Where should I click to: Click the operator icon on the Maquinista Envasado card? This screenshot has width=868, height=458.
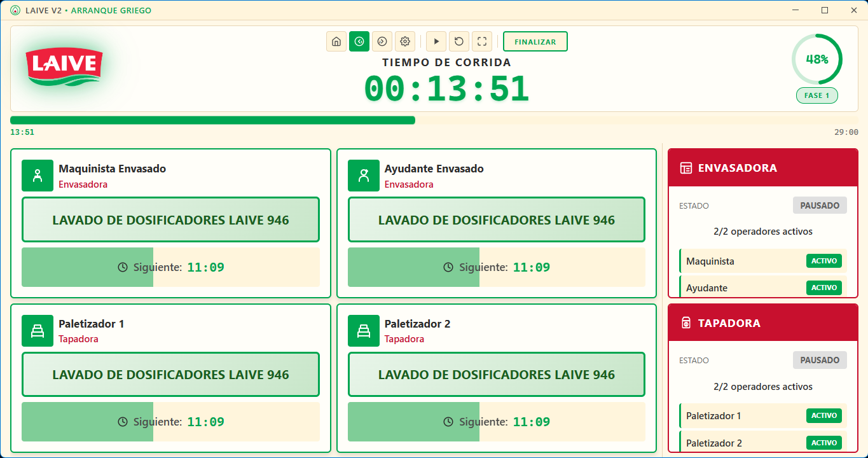coord(38,176)
